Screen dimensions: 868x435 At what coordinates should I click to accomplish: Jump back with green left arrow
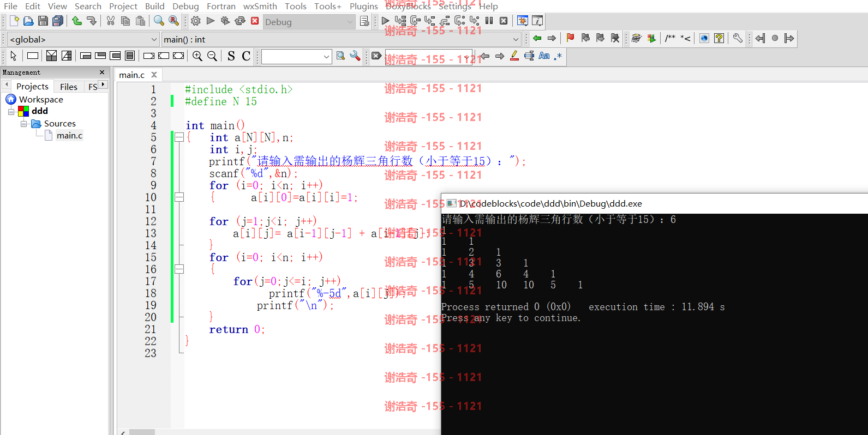click(537, 38)
